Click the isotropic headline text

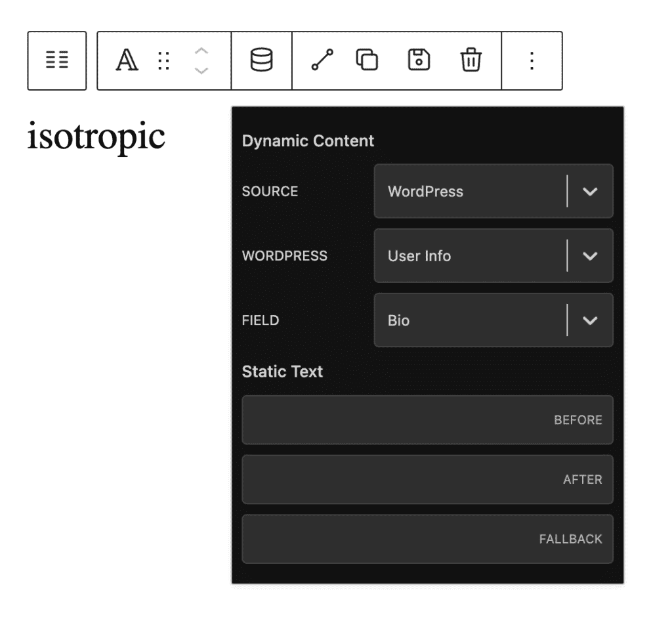96,137
